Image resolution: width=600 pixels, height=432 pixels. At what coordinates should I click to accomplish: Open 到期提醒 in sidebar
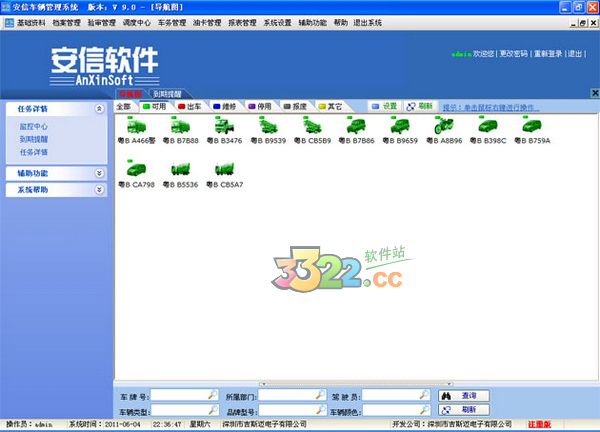click(34, 139)
